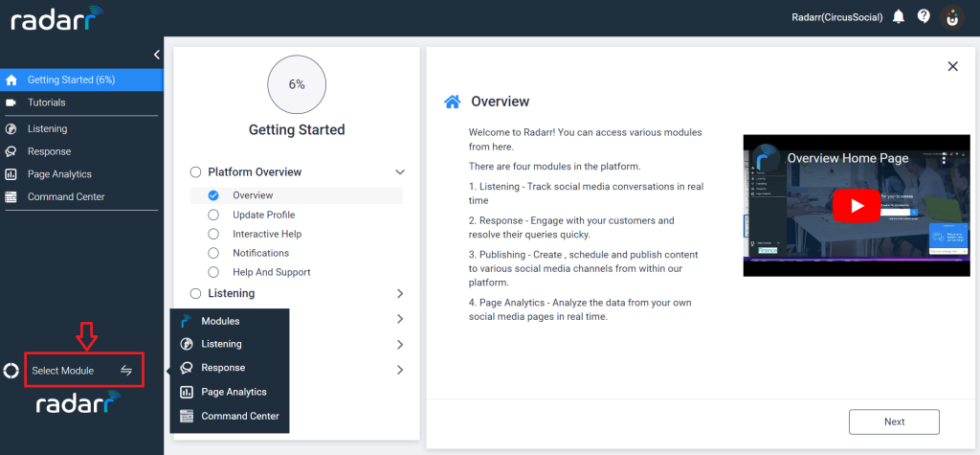Select the Update Profile step circle

click(213, 215)
